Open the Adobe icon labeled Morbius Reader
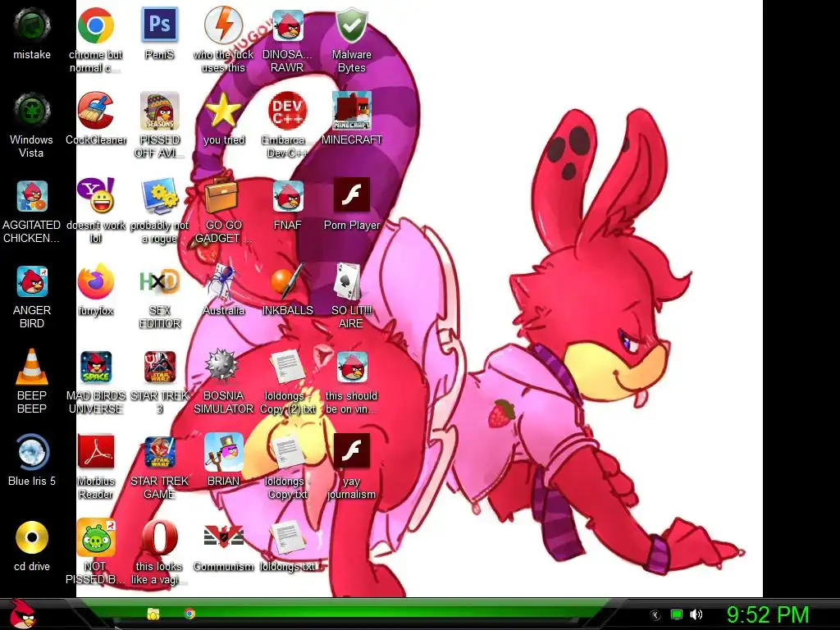Screen dimensions: 840x630 95,452
